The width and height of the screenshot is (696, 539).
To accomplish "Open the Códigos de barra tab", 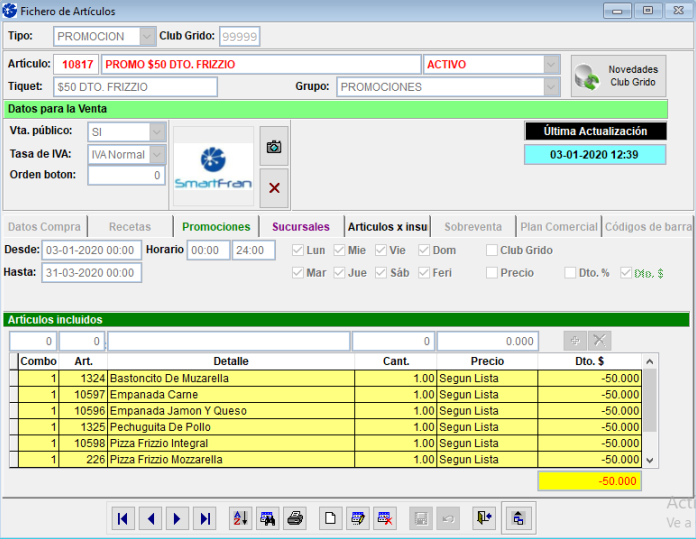I will 648,226.
